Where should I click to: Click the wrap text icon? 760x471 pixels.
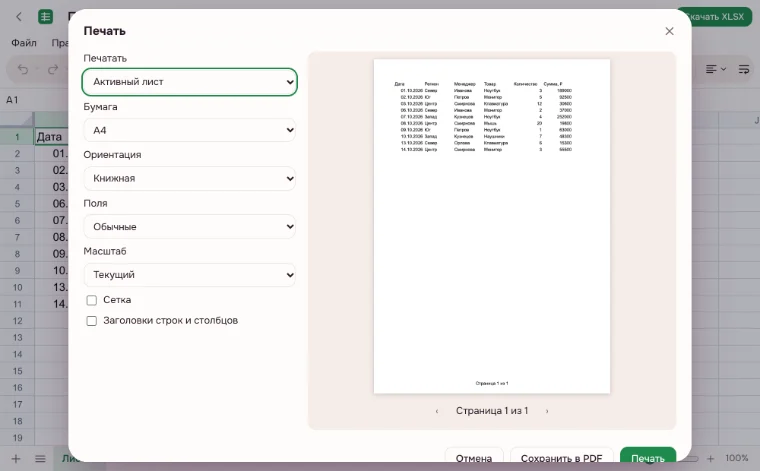pyautogui.click(x=744, y=69)
